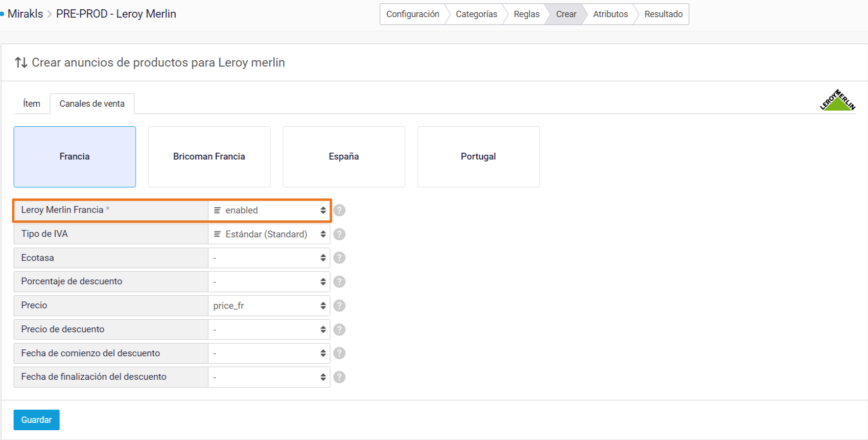Go to the Reglas step

(x=526, y=14)
